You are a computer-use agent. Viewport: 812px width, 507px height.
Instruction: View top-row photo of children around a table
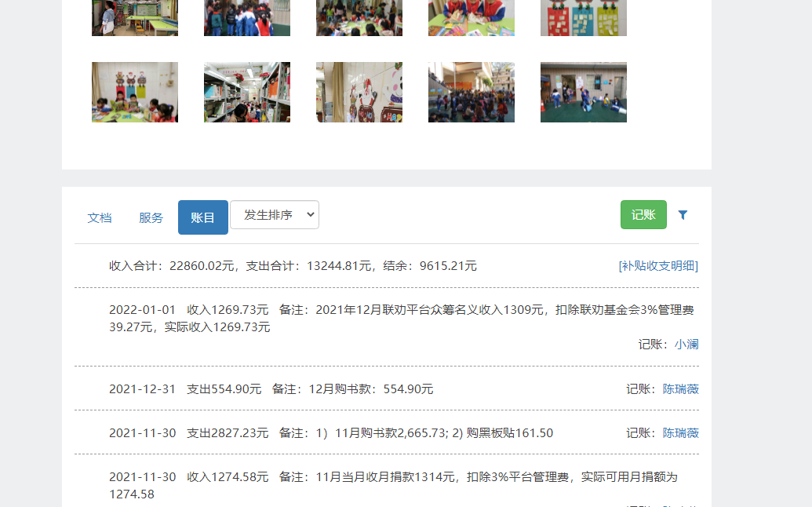point(359,17)
